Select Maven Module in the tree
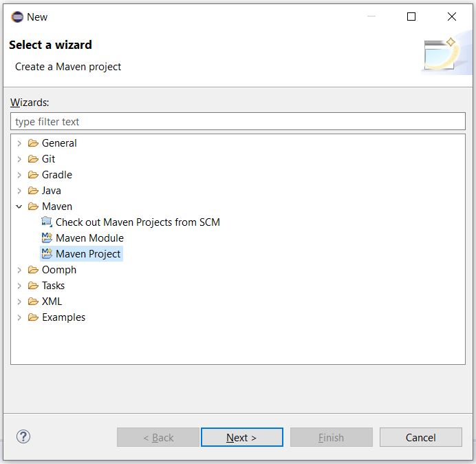The width and height of the screenshot is (476, 464). [89, 238]
